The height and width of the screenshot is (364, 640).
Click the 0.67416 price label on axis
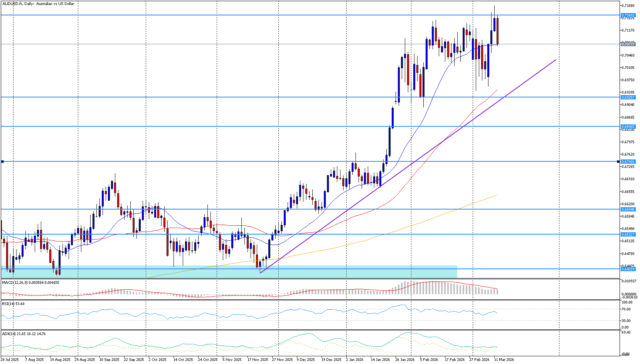coord(628,162)
